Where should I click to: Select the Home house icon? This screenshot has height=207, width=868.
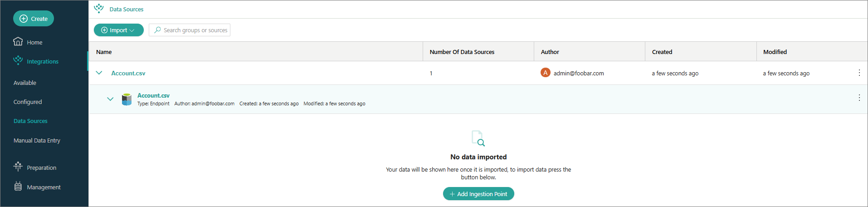pyautogui.click(x=18, y=41)
